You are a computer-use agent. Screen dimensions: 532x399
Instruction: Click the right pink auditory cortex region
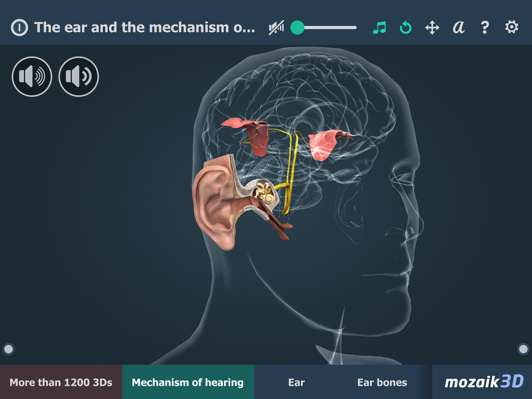322,144
